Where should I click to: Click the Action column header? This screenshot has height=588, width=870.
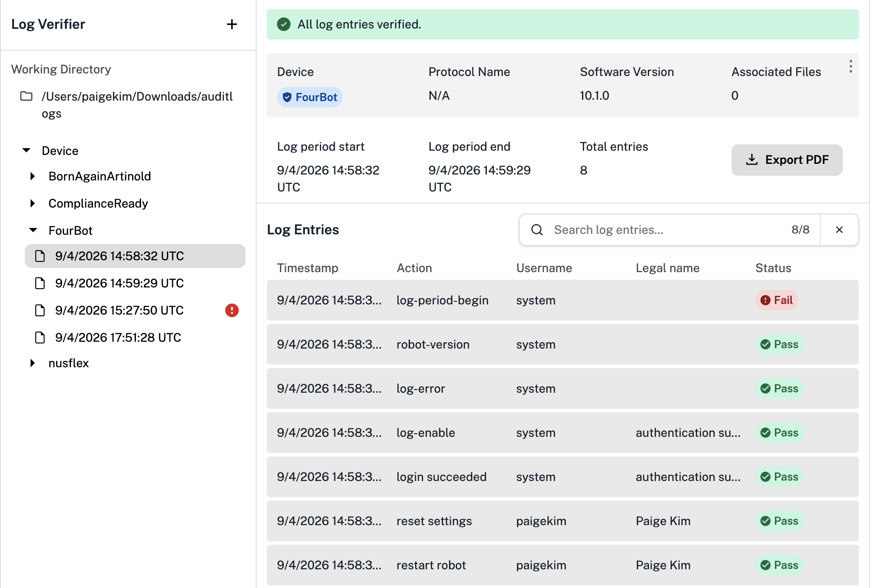click(x=414, y=268)
